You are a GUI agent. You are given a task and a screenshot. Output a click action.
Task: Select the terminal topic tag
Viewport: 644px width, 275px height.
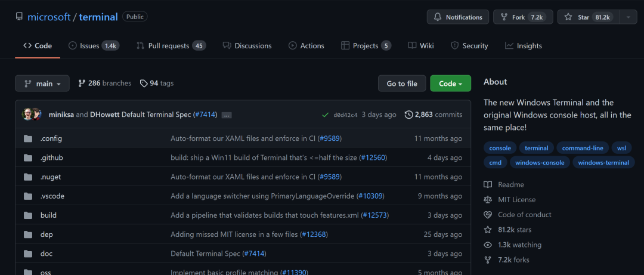point(537,148)
